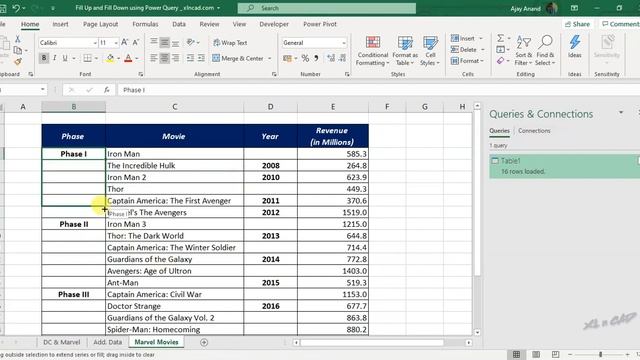Open the Borders button
640x360 pixels.
point(87,58)
